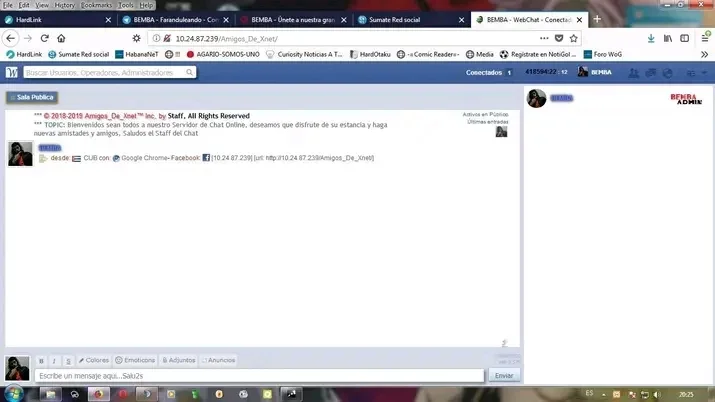Screen dimensions: 715x402
Task: Open the Emoticons panel
Action: click(x=135, y=360)
